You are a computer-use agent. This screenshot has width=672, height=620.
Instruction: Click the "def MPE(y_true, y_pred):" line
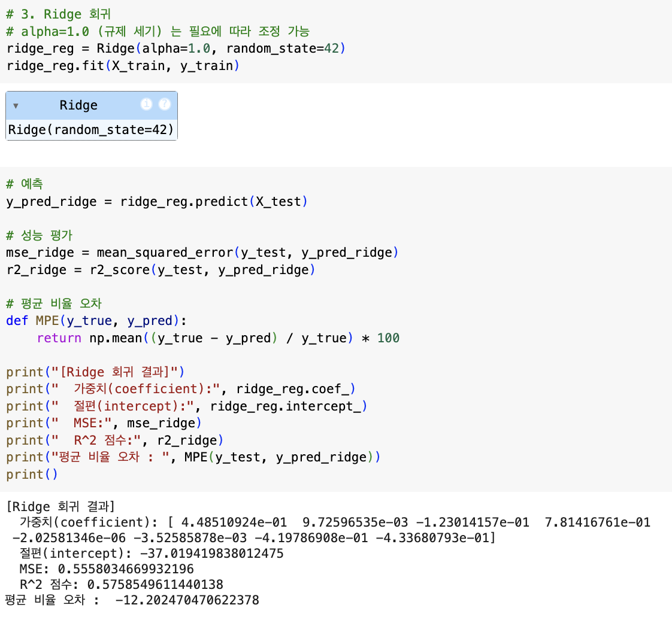tap(96, 321)
